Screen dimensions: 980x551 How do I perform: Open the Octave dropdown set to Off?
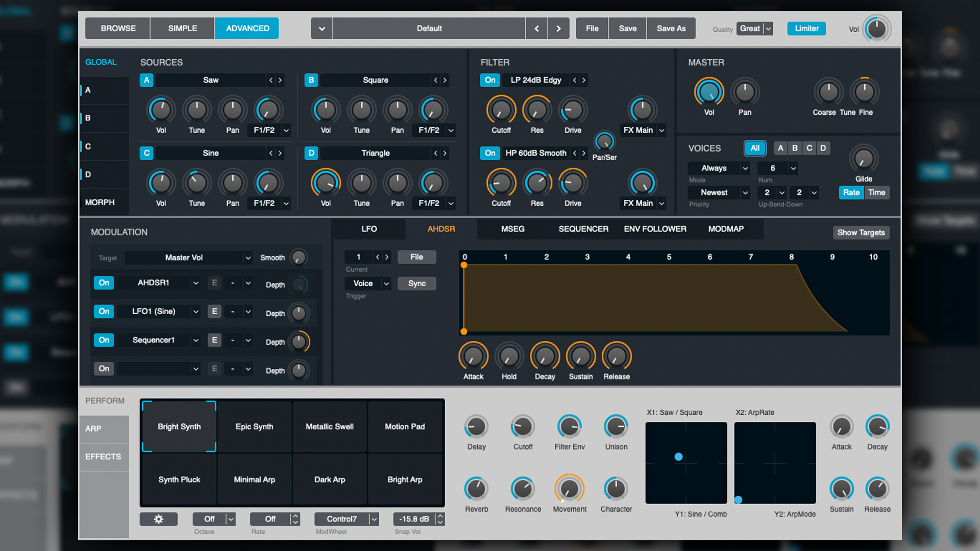point(214,519)
